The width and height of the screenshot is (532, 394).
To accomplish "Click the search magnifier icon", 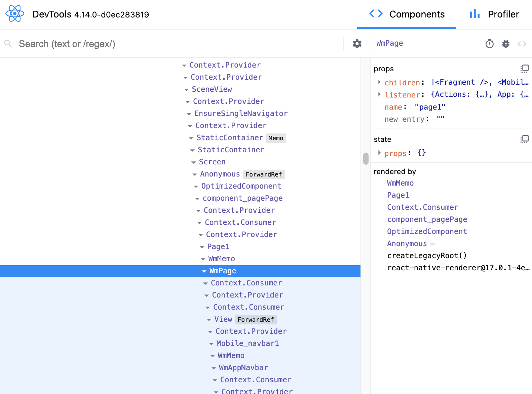I will (8, 44).
